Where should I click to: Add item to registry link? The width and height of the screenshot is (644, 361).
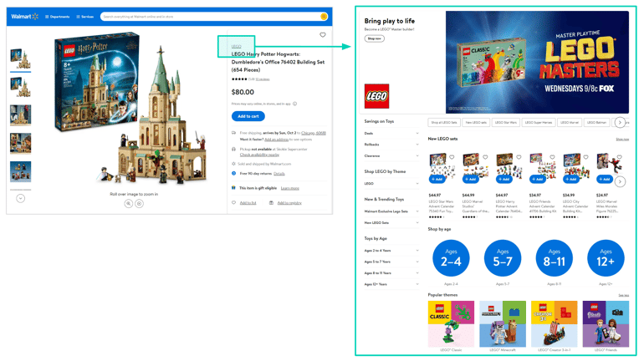pyautogui.click(x=289, y=203)
